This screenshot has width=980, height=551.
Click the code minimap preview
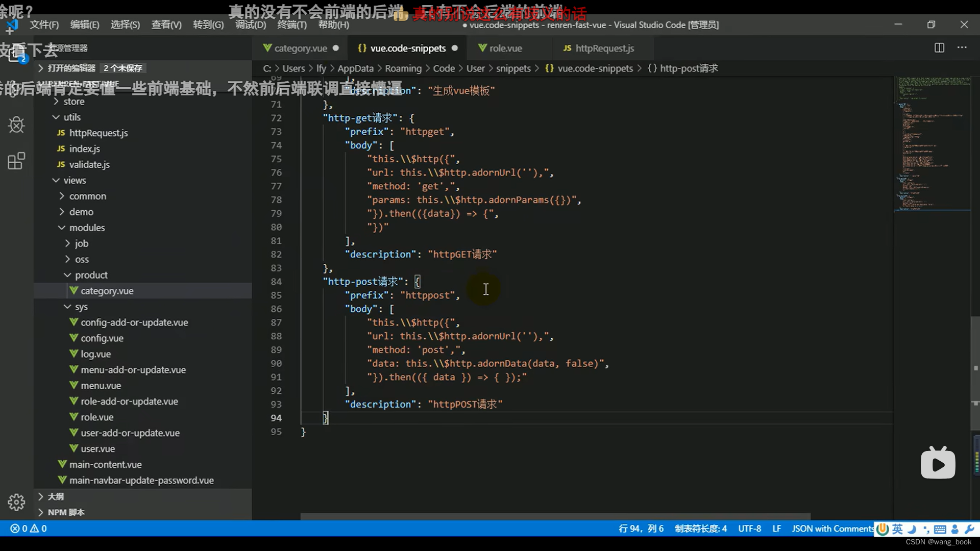(x=932, y=143)
